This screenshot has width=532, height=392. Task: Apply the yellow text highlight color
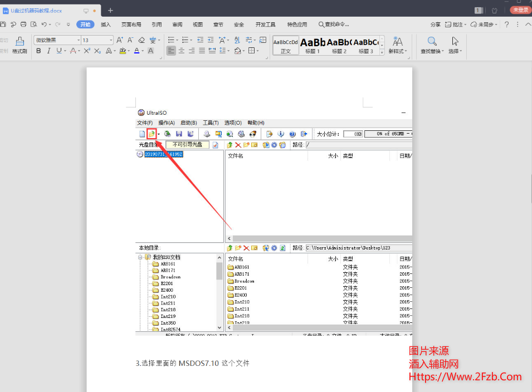123,51
